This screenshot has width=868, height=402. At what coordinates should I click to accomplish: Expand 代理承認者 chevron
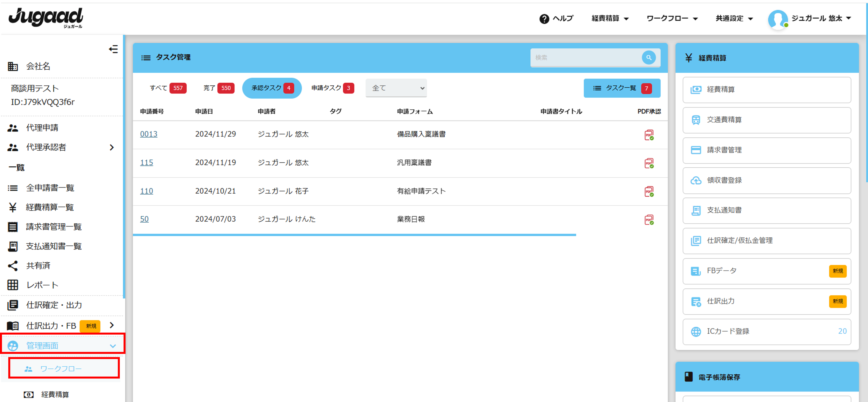[x=112, y=147]
